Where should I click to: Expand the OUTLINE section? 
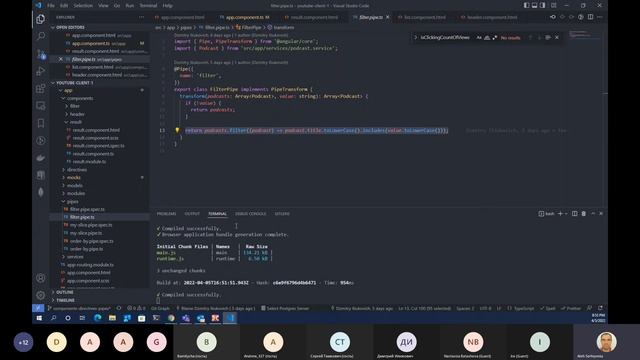pyautogui.click(x=53, y=292)
